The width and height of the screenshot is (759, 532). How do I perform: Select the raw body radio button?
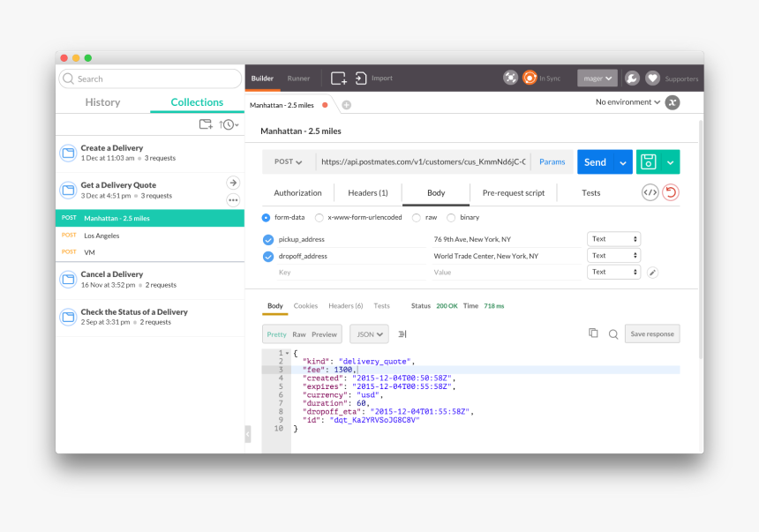click(417, 217)
